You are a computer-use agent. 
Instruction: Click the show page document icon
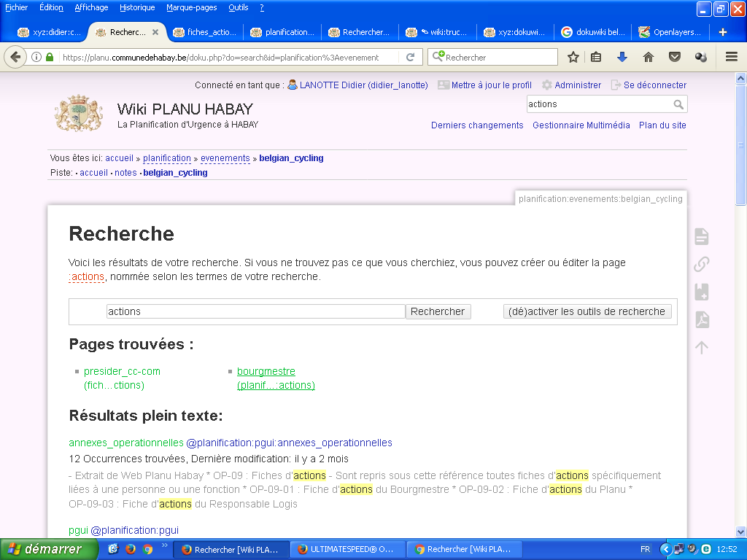pyautogui.click(x=701, y=236)
